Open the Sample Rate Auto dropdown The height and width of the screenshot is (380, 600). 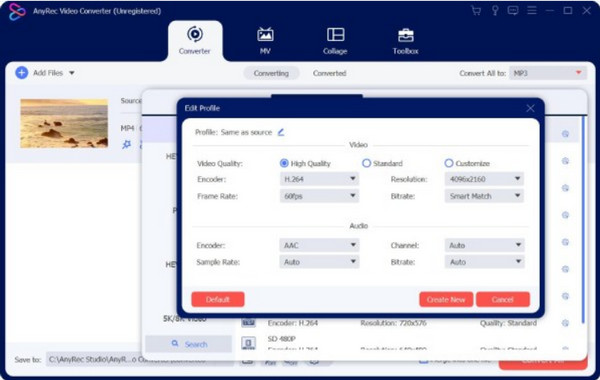[x=319, y=262]
